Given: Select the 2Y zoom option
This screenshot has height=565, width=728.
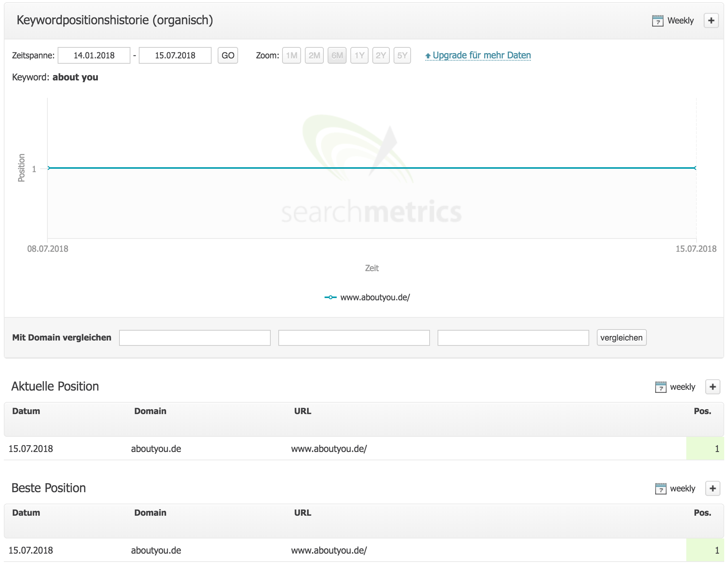Looking at the screenshot, I should click(381, 55).
